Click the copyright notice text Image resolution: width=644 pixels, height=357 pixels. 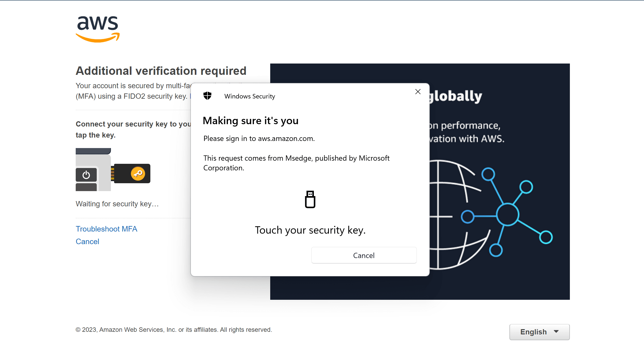174,330
